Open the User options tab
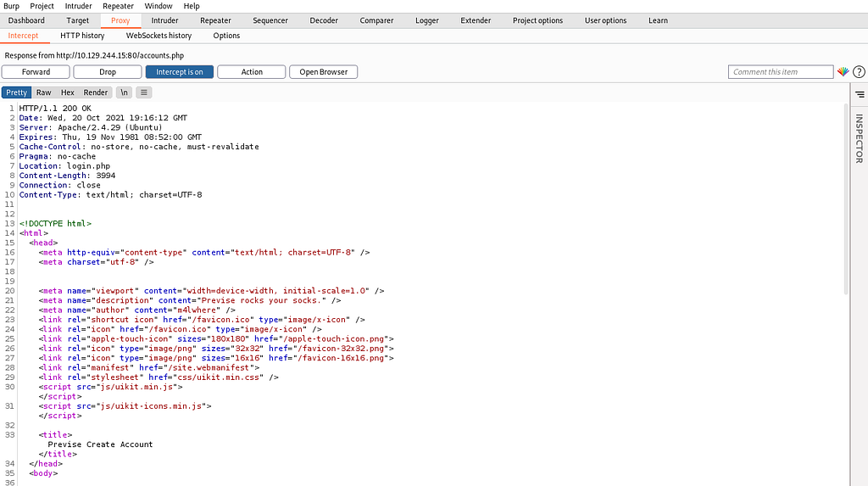The height and width of the screenshot is (486, 868). tap(605, 20)
